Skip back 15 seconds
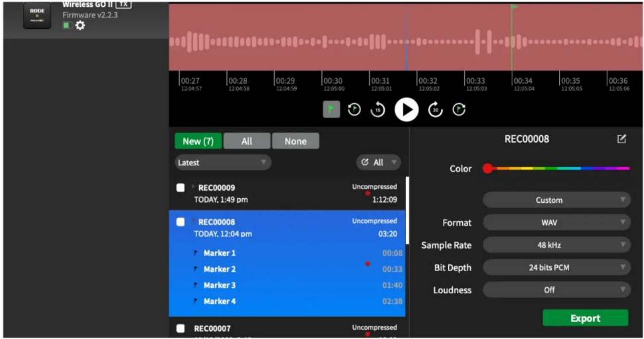Image resolution: width=644 pixels, height=339 pixels. [x=378, y=110]
